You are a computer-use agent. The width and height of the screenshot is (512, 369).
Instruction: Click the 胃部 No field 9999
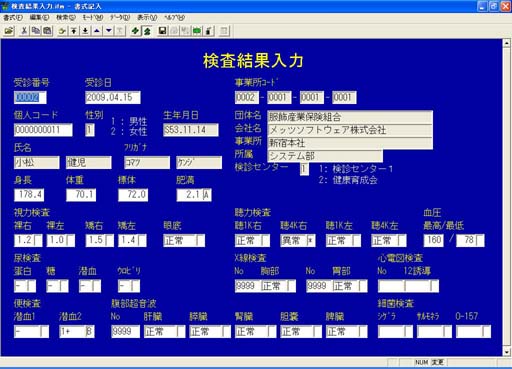pos(319,286)
